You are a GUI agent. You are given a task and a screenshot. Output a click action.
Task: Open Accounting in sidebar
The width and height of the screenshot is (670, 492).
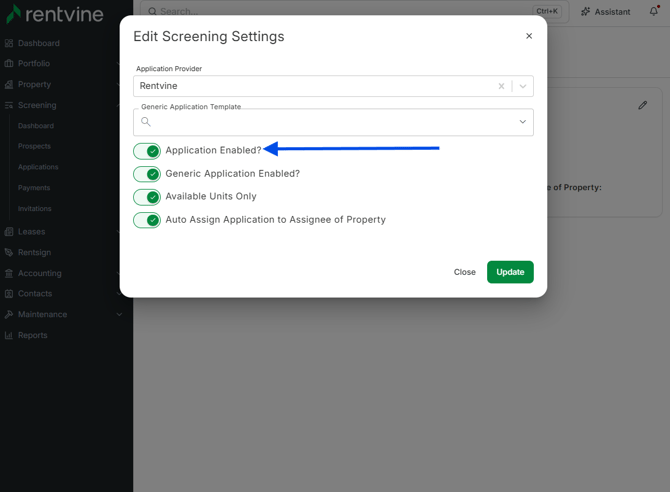[39, 273]
